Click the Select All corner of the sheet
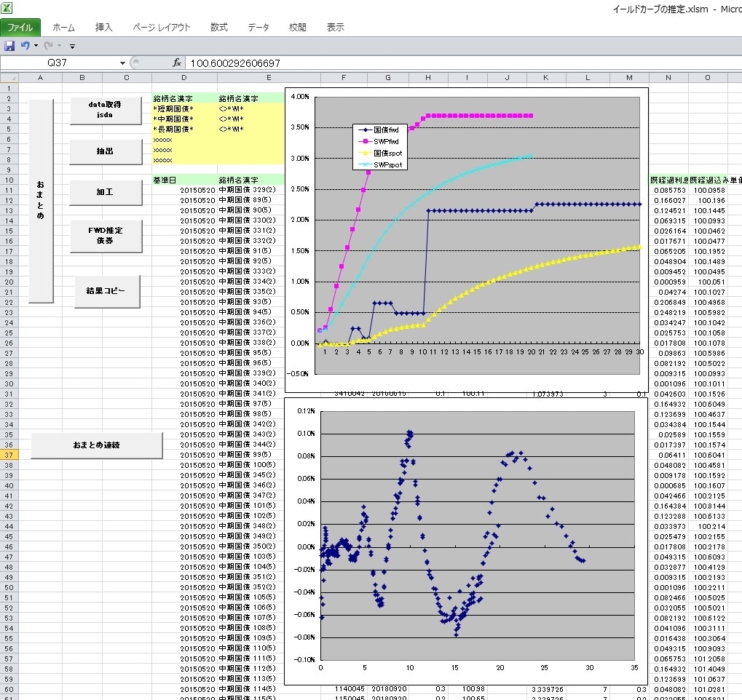 (9, 78)
